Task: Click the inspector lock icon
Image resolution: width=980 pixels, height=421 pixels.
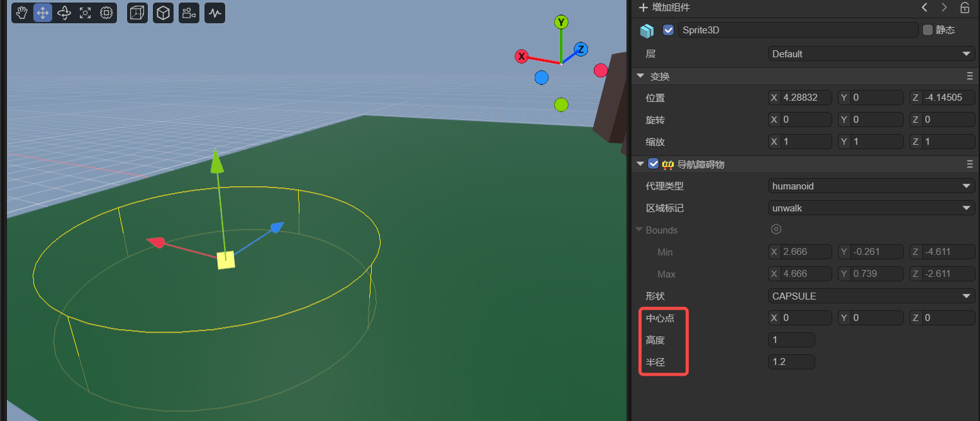Action: [964, 8]
